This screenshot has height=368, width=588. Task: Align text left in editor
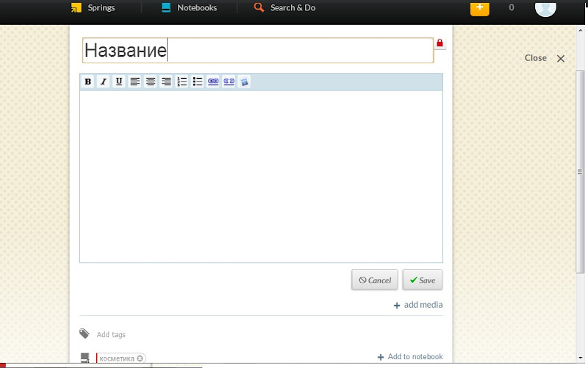135,82
